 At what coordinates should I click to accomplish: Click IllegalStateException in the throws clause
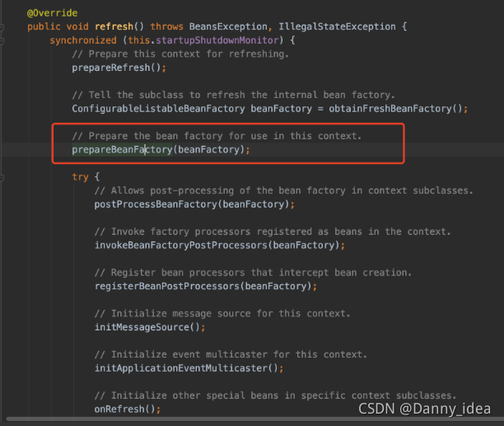(x=337, y=26)
